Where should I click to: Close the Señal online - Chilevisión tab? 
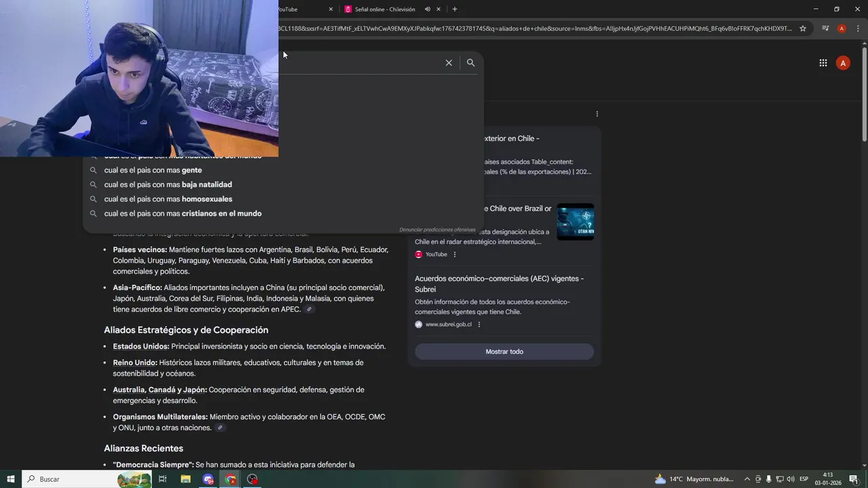[x=439, y=9]
